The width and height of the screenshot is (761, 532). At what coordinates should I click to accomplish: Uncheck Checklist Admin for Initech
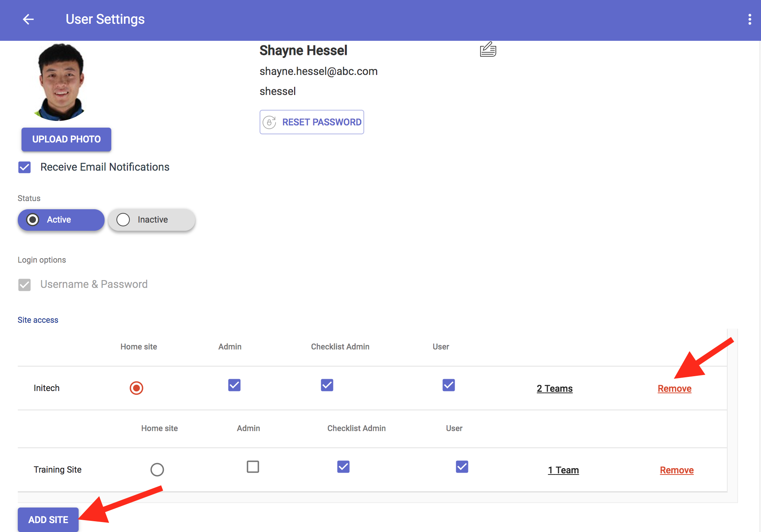(327, 385)
